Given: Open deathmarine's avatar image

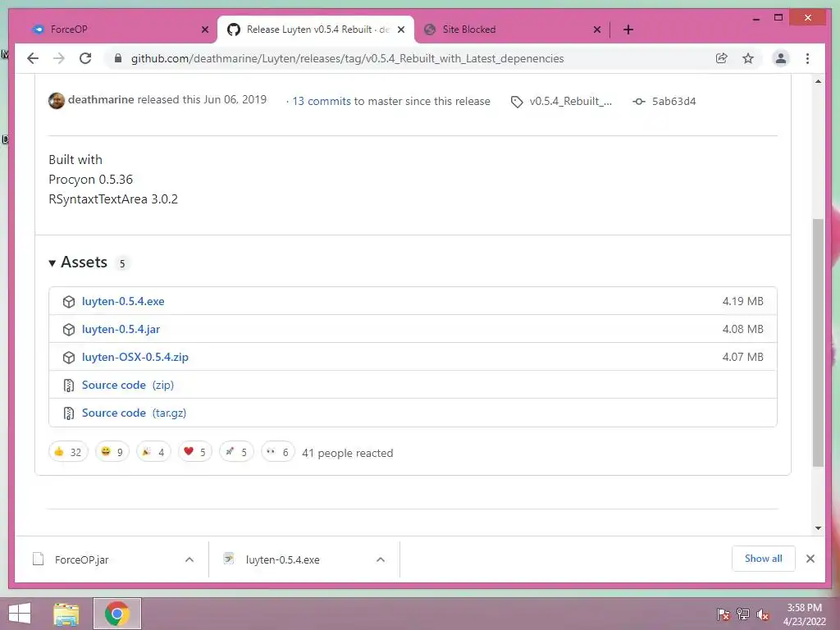Looking at the screenshot, I should pyautogui.click(x=57, y=100).
